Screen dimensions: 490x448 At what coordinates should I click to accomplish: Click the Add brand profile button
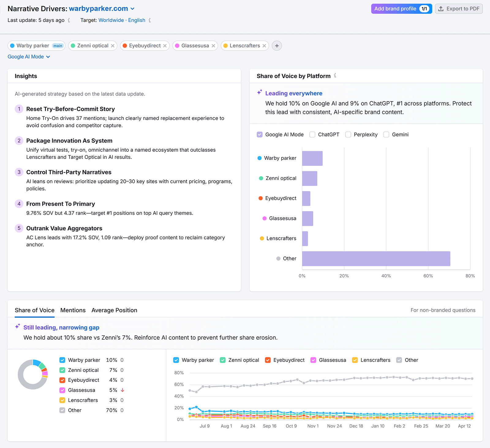401,9
